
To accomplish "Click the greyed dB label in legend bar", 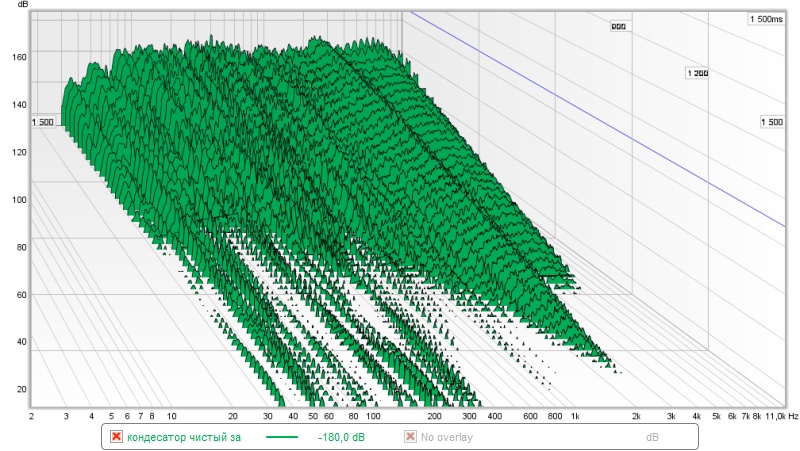I will click(652, 437).
